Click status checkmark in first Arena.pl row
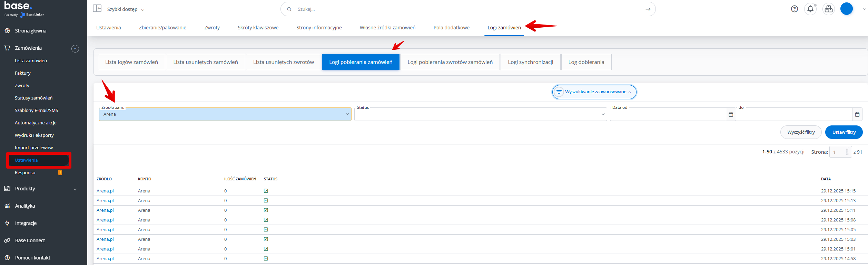Viewport: 868px width, 265px height. pos(266,191)
